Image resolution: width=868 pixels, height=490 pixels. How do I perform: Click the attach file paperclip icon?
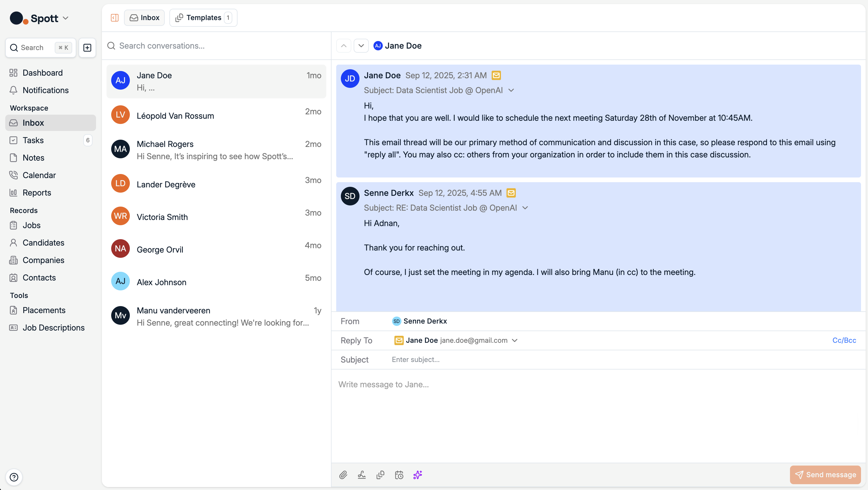pyautogui.click(x=343, y=475)
